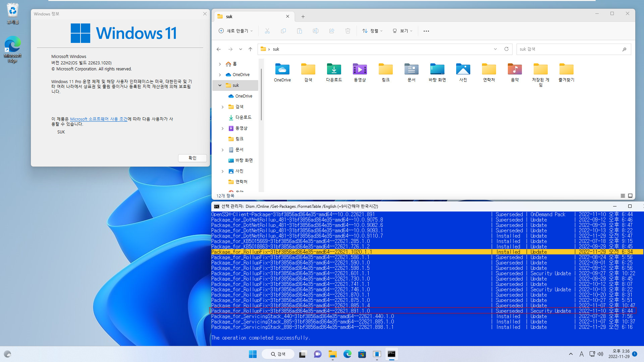The height and width of the screenshot is (362, 644).
Task: Open recent locations dropdown next to forward arrow
Action: click(x=240, y=49)
